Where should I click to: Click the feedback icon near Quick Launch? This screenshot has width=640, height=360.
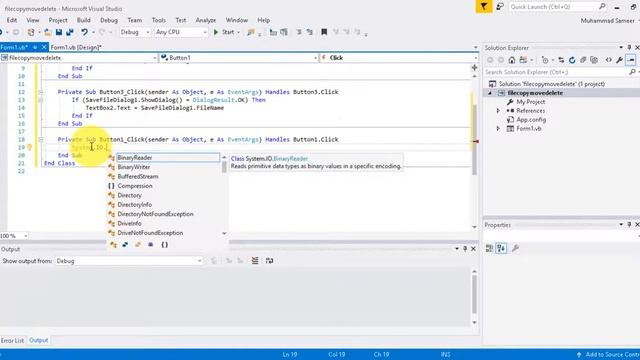pyautogui.click(x=500, y=7)
